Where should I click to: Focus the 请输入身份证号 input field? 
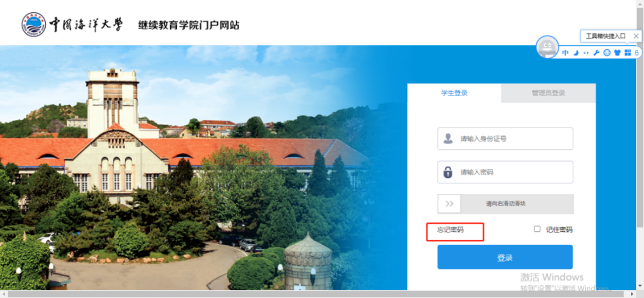pos(505,139)
